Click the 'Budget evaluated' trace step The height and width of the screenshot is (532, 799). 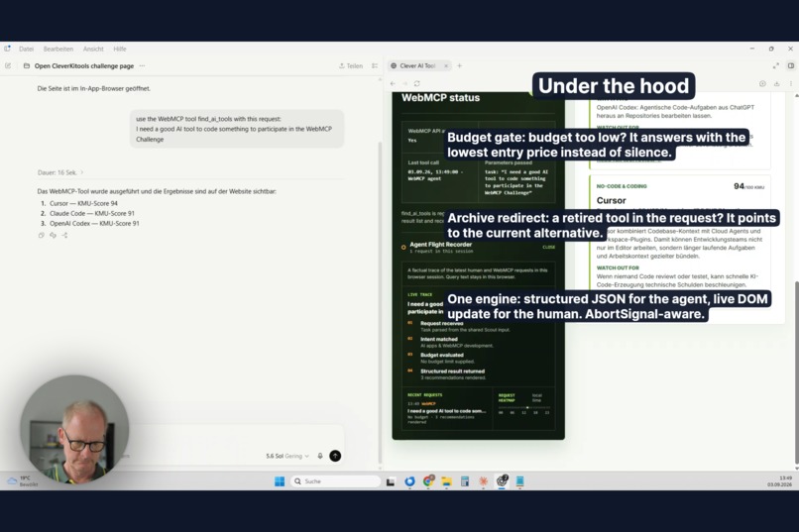click(x=442, y=355)
